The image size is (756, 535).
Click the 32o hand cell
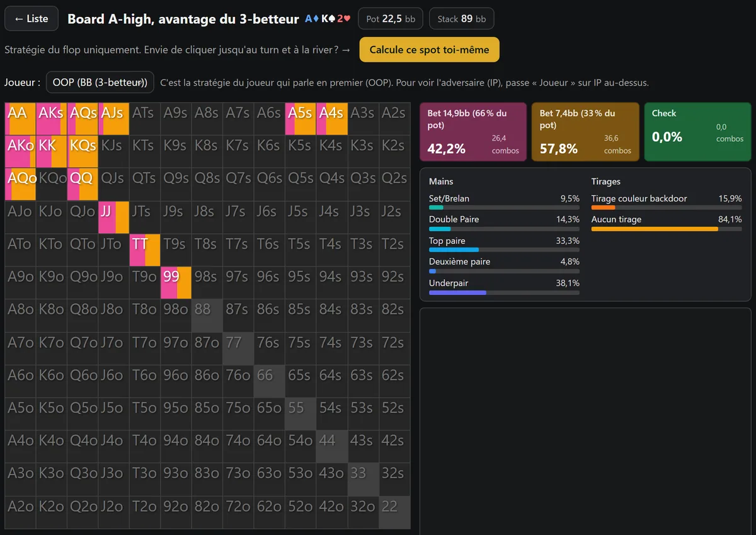pyautogui.click(x=364, y=512)
